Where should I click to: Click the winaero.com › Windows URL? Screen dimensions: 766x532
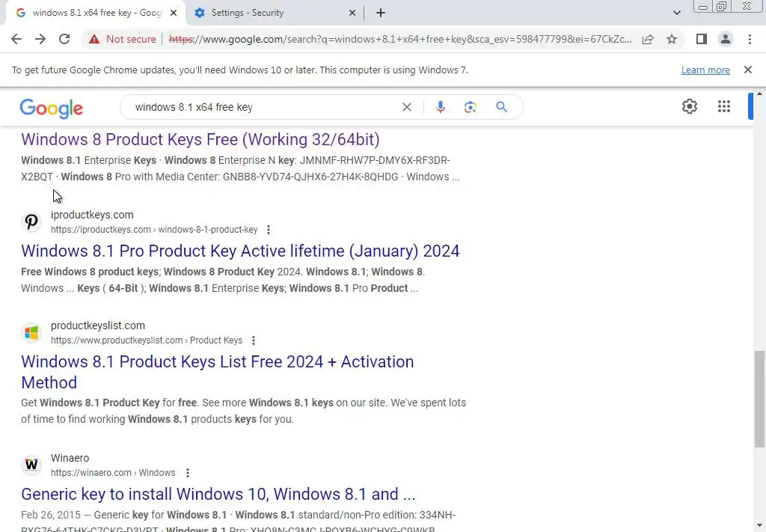pos(113,473)
